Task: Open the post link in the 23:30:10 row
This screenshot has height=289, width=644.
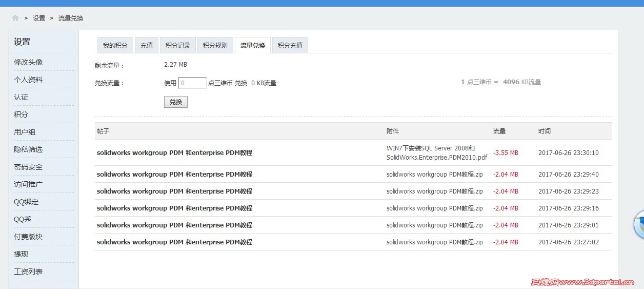Action: pos(174,152)
